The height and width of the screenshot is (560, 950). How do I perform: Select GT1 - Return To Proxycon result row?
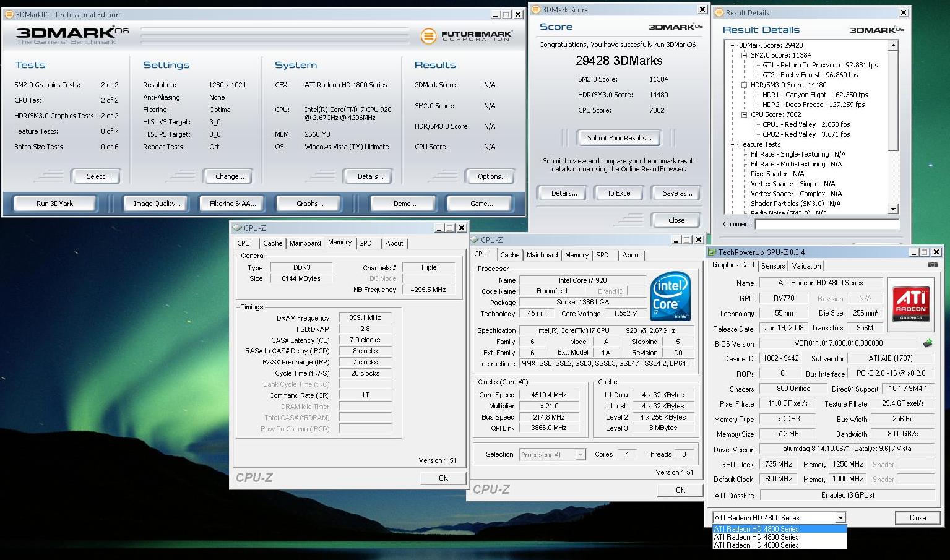(x=820, y=65)
